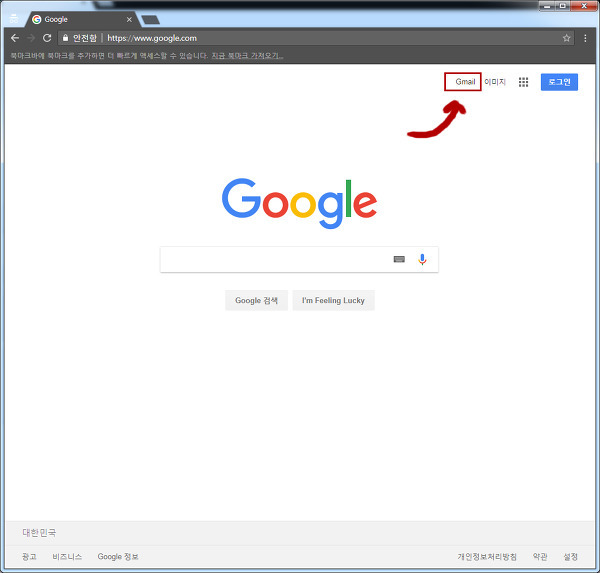
Task: Click the forward navigation arrow
Action: pyautogui.click(x=31, y=38)
